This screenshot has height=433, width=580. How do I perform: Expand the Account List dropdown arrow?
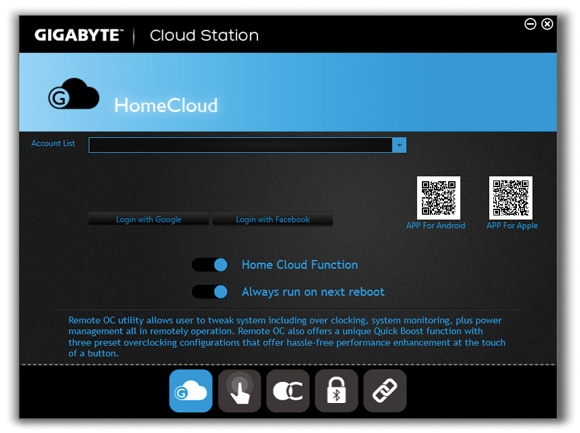399,145
